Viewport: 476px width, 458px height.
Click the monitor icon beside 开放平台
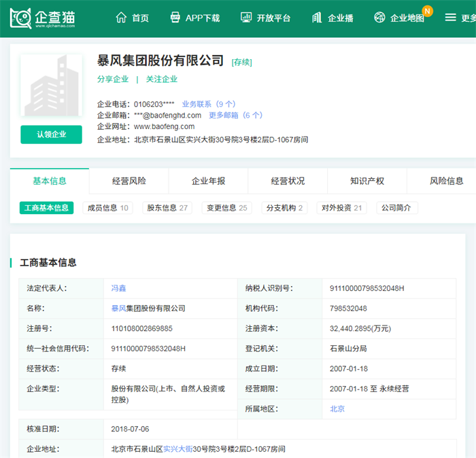pos(246,18)
